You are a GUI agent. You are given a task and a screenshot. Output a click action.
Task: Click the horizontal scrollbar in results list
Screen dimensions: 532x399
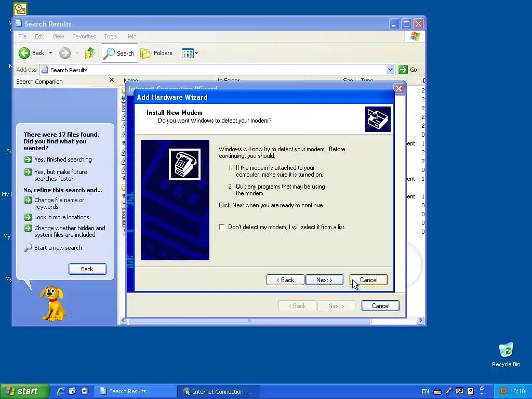coord(250,321)
